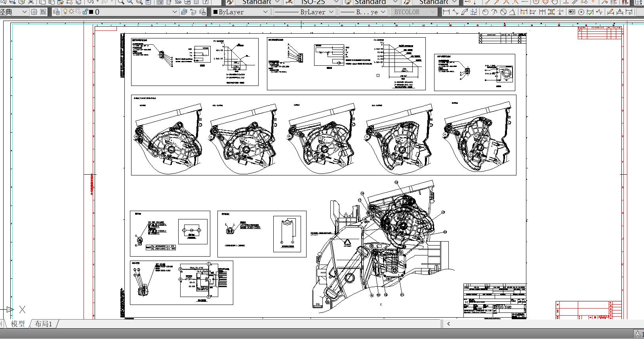Select the Inspection dimension tool

pyautogui.click(x=590, y=12)
